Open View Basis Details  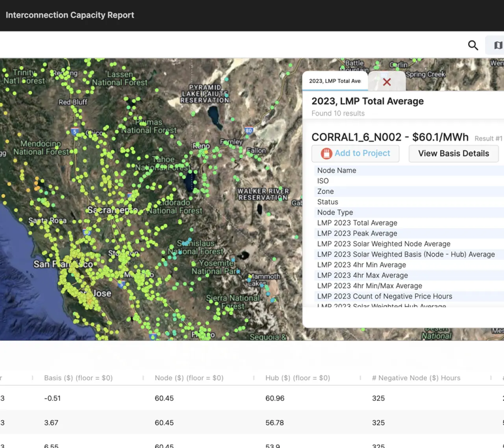pos(454,153)
